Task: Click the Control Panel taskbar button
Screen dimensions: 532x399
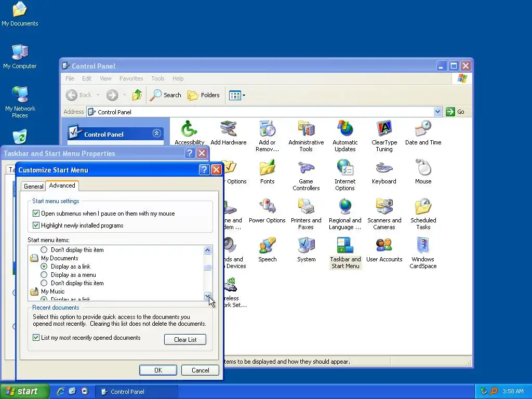Action: 136,392
